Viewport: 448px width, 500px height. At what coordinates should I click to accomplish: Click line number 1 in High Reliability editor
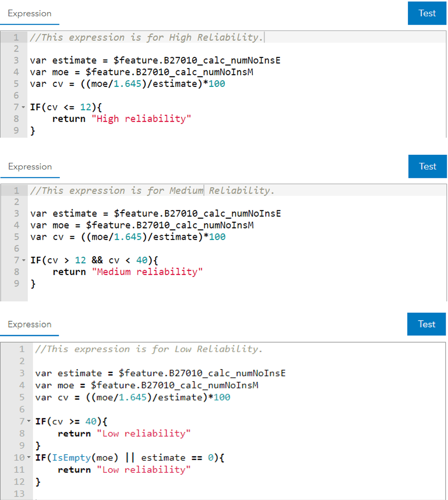[16, 37]
